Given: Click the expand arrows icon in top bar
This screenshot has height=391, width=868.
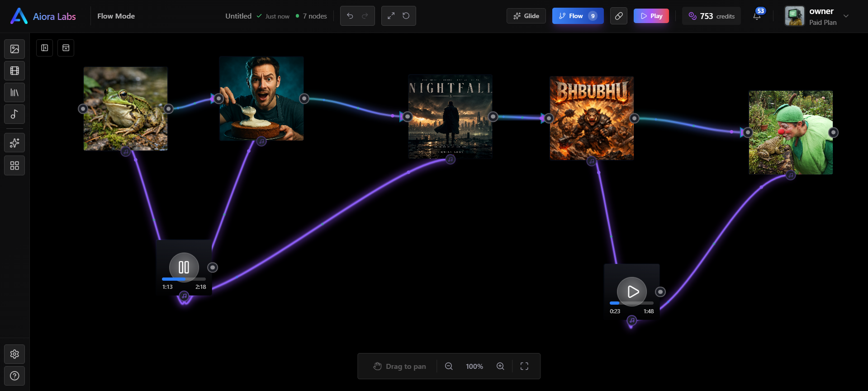Looking at the screenshot, I should coord(391,16).
